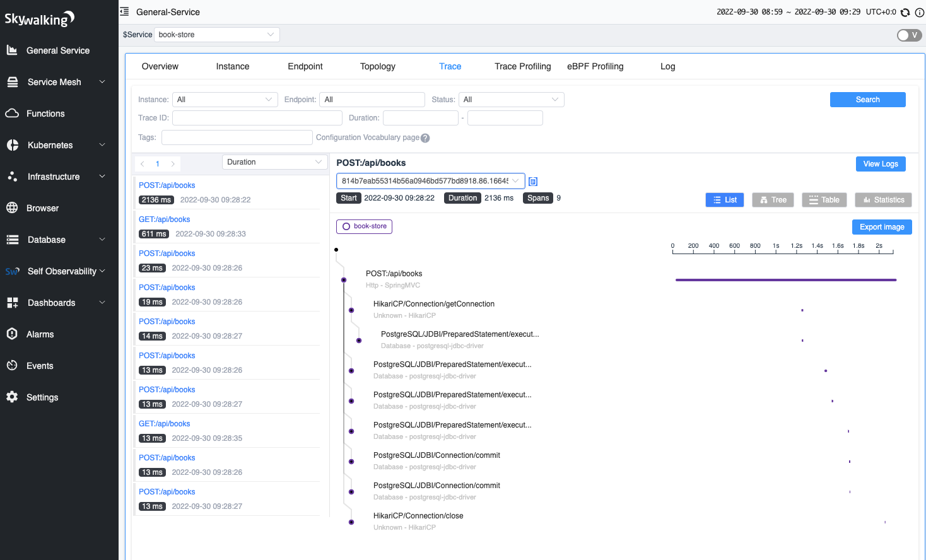Switch trace view to List
926x560 pixels.
pos(725,200)
